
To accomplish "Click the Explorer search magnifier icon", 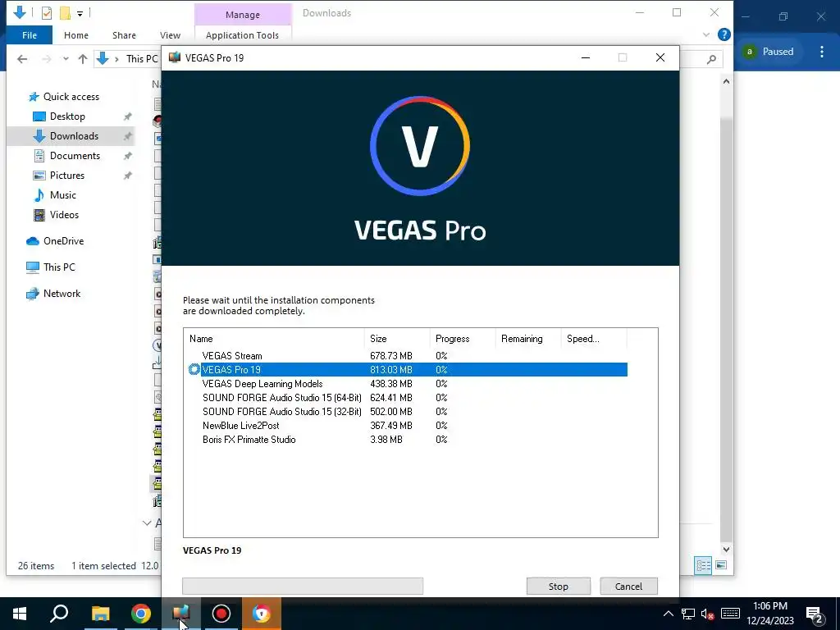I will [x=711, y=59].
